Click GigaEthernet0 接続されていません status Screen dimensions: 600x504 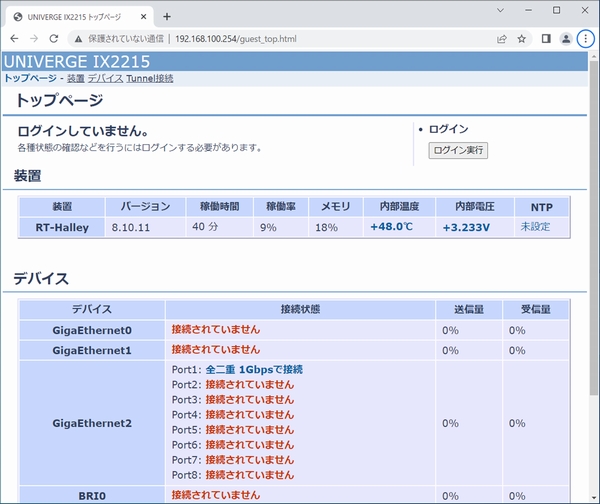pos(216,329)
